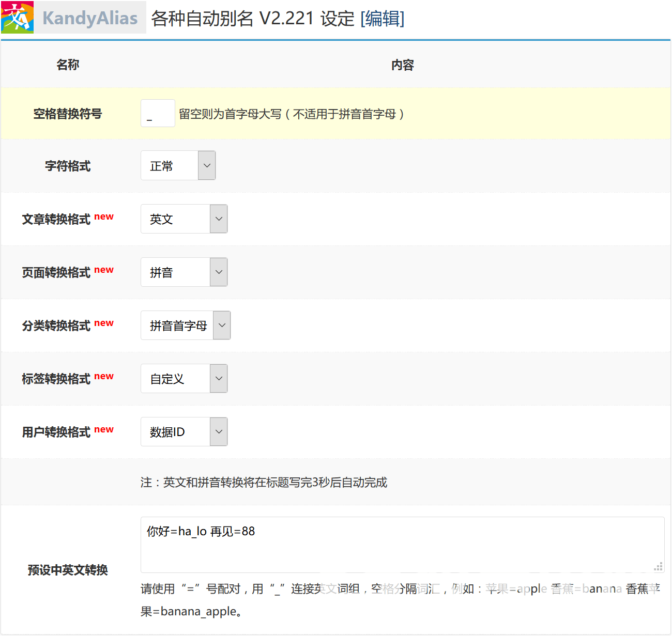Expand the 分类转换格式 dropdown showing 拼音首字母
Viewport: 672px width, 636px height.
(185, 325)
